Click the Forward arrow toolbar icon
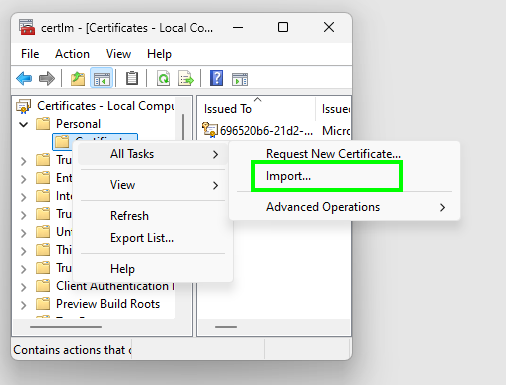The width and height of the screenshot is (506, 385). tap(47, 79)
